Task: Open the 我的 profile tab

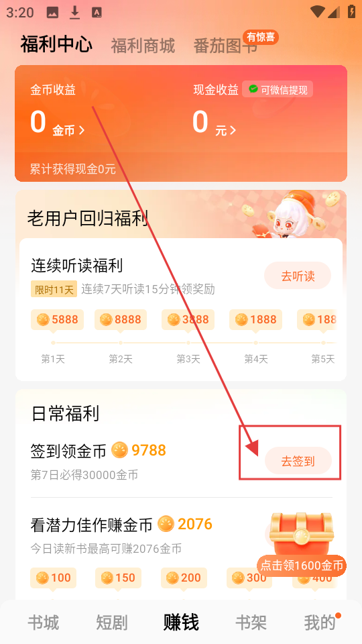Action: click(x=320, y=623)
